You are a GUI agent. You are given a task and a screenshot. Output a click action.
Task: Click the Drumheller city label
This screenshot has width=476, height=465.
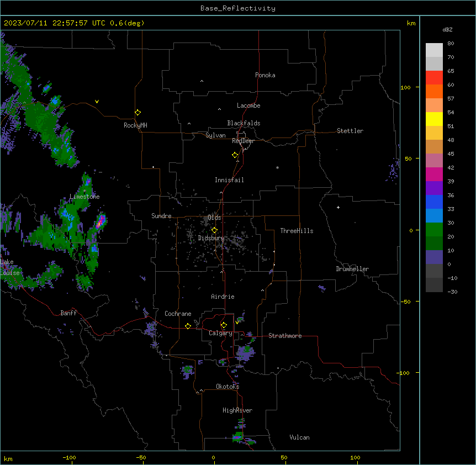click(x=352, y=269)
